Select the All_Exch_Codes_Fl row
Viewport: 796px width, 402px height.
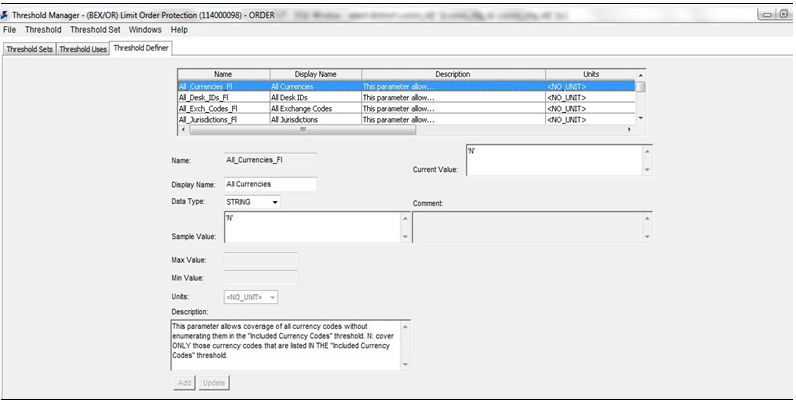(407, 109)
